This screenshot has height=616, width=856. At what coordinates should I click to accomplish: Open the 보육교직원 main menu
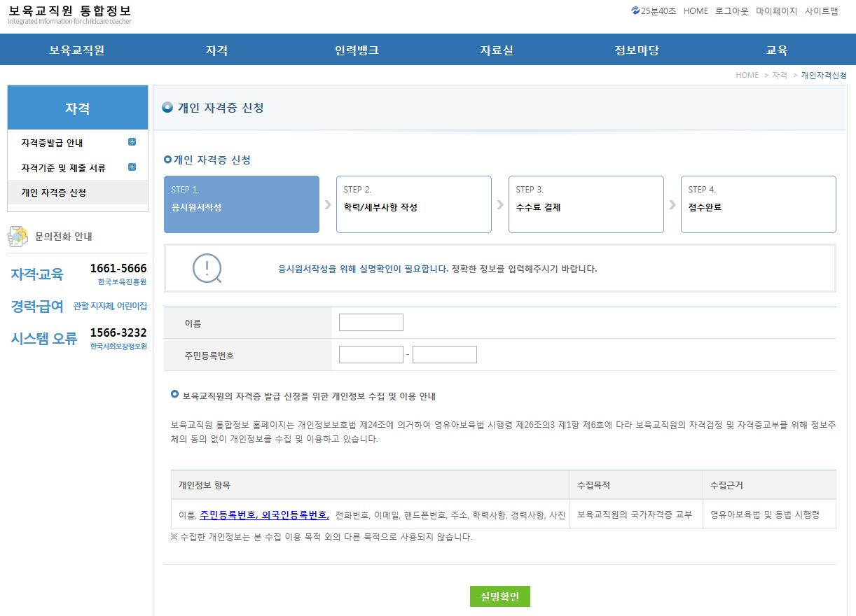point(77,50)
